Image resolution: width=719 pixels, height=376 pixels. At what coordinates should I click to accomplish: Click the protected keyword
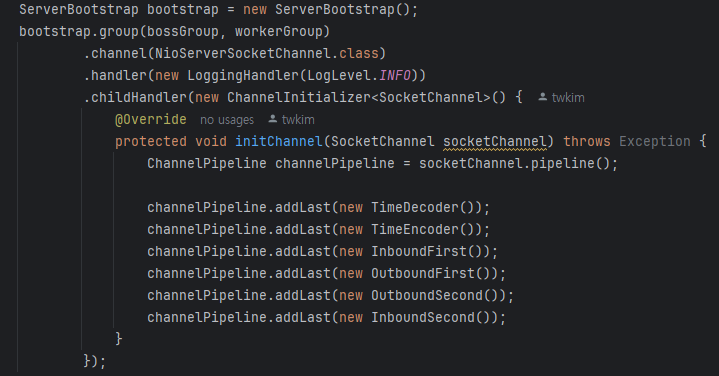[x=151, y=142]
